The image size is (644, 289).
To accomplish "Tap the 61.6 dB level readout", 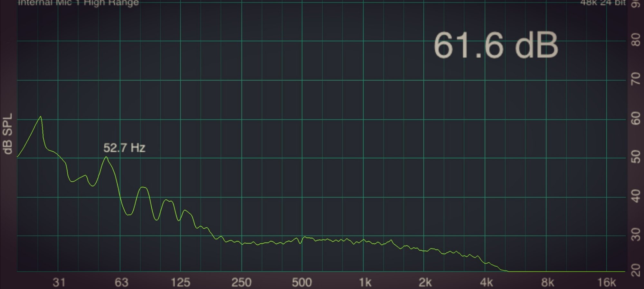I will click(x=496, y=45).
